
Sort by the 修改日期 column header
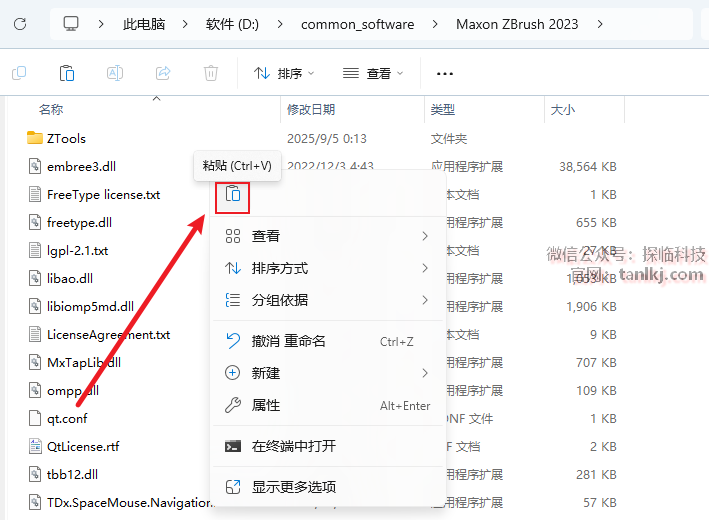pos(311,109)
